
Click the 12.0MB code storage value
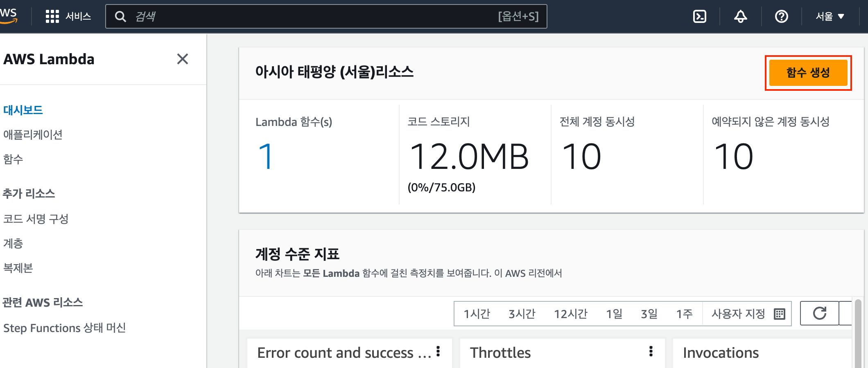click(469, 157)
